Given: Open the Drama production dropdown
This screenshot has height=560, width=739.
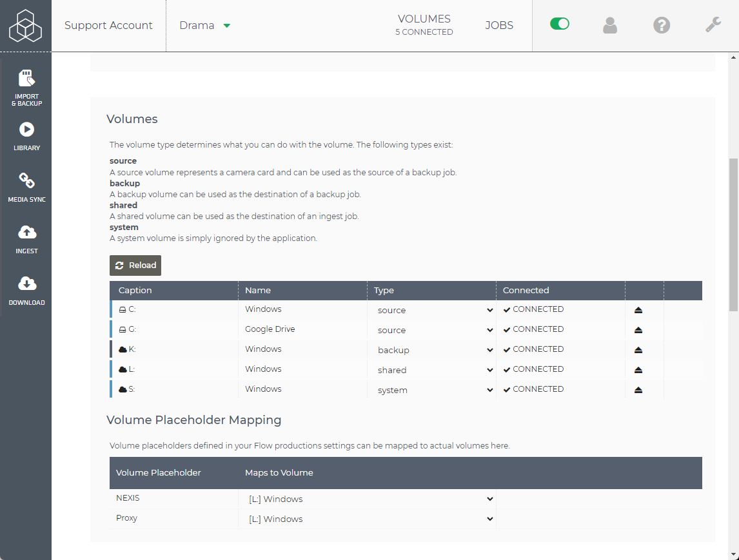Looking at the screenshot, I should click(205, 25).
